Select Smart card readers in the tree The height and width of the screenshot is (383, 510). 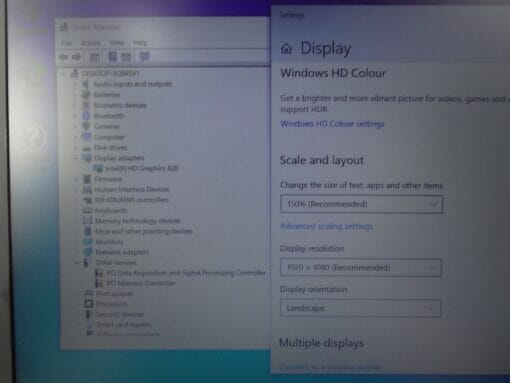[x=124, y=324]
